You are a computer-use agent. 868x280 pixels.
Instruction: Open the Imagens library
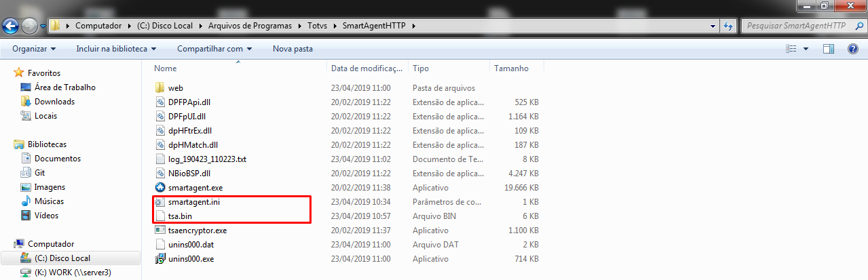point(43,187)
